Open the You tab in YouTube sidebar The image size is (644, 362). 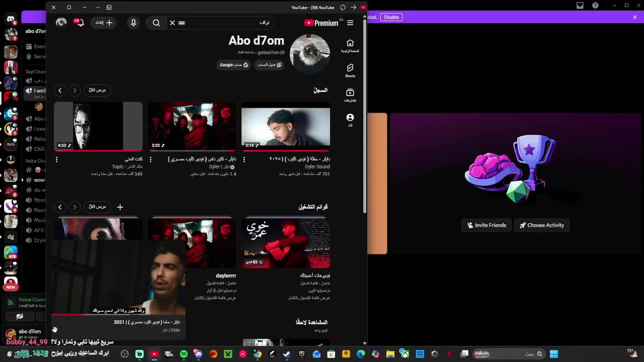coord(350,120)
